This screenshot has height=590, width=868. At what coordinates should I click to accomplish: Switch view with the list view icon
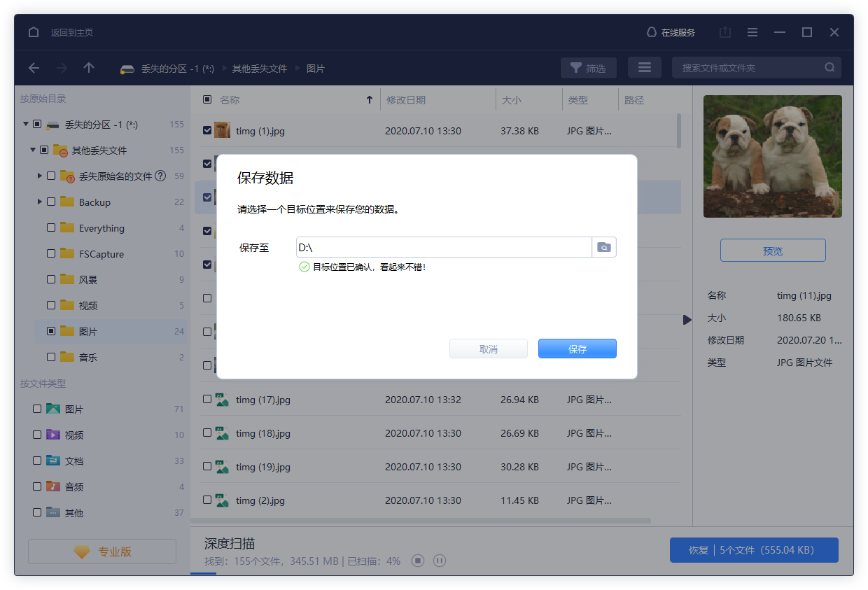coord(644,68)
